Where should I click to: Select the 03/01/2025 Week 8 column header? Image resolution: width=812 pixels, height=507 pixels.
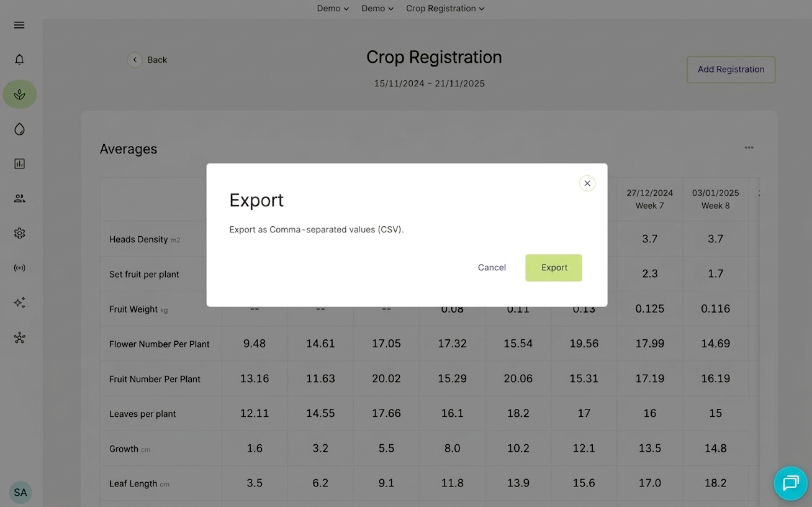click(x=716, y=199)
